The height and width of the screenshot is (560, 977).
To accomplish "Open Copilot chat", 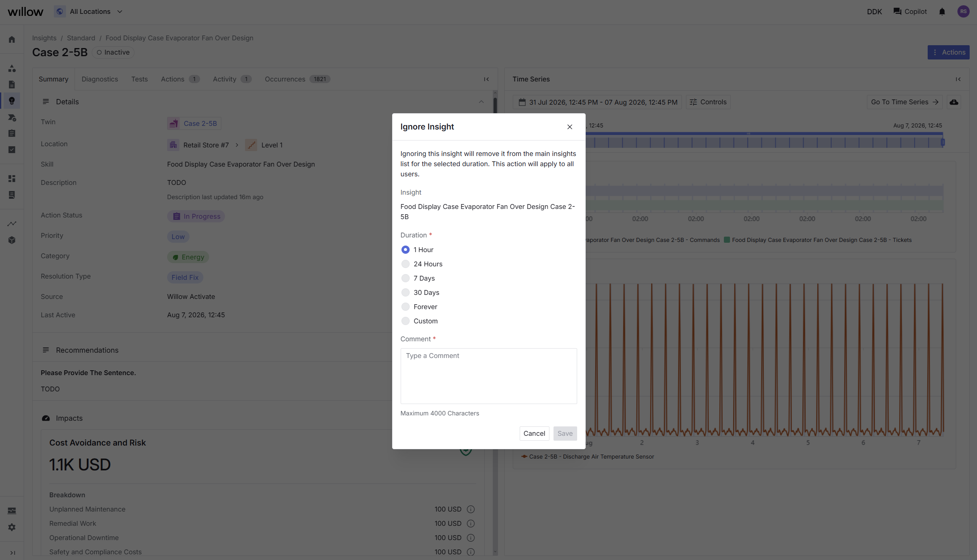I will tap(910, 11).
